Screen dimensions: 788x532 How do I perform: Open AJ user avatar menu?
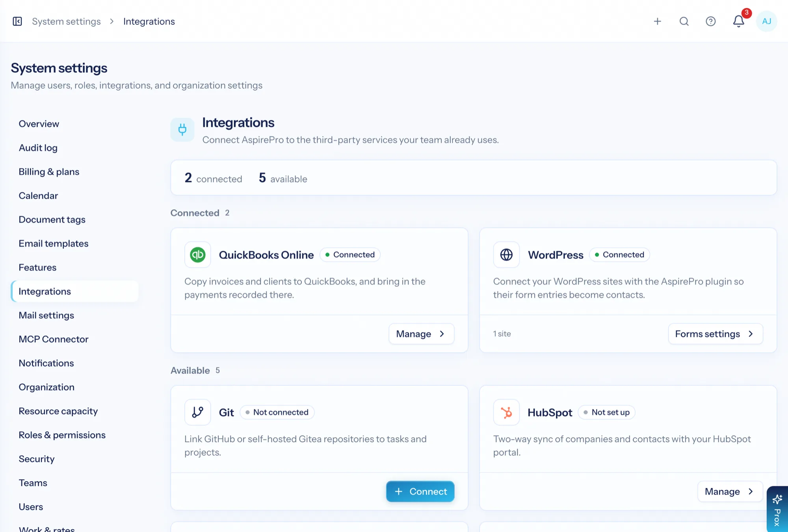(x=766, y=21)
